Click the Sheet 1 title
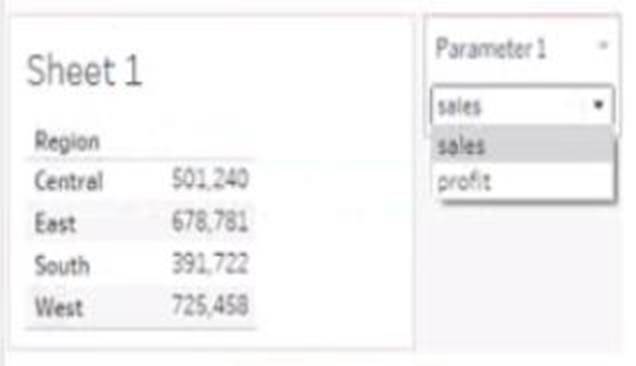The width and height of the screenshot is (636, 366). click(x=84, y=70)
